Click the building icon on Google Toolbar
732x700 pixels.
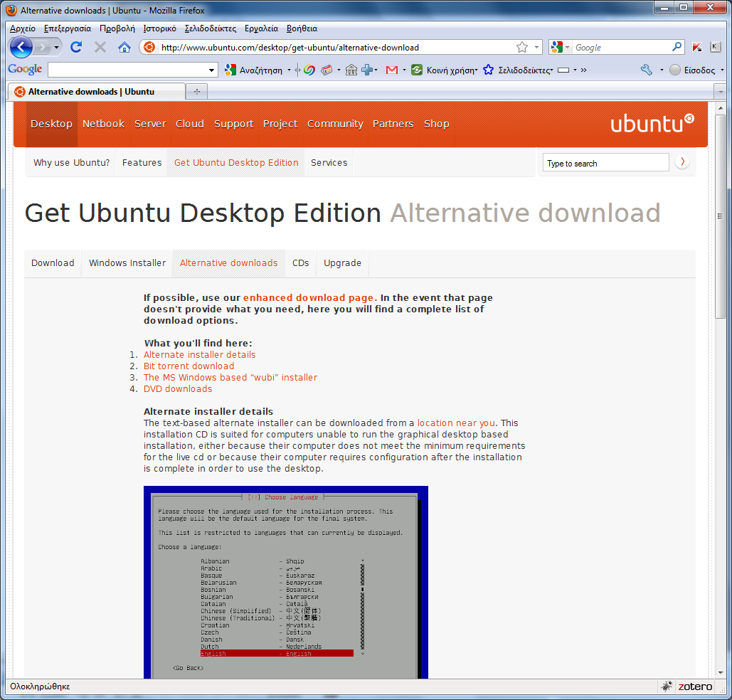(351, 70)
